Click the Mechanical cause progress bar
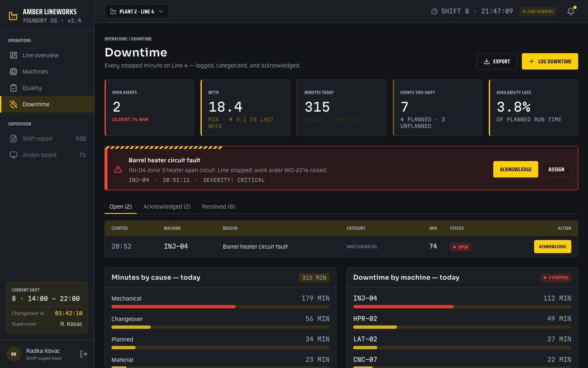Image resolution: width=588 pixels, height=368 pixels. [220, 307]
